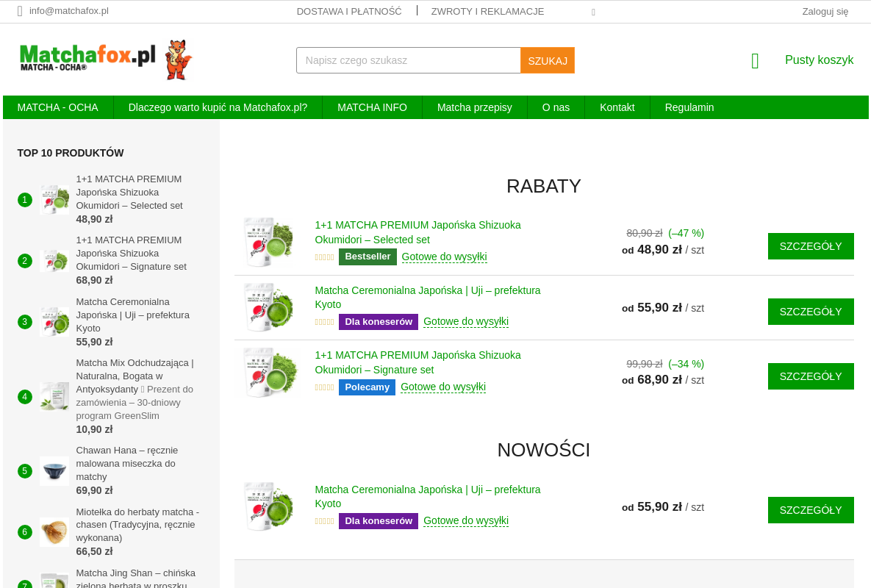Click the orange SZUKAJ button
This screenshot has width=882, height=588.
pos(548,60)
